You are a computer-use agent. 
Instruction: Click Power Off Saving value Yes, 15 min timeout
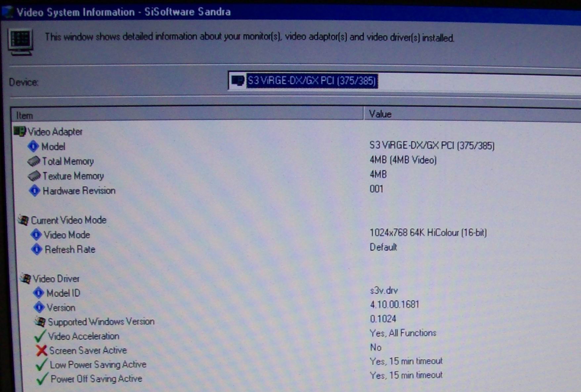click(406, 375)
